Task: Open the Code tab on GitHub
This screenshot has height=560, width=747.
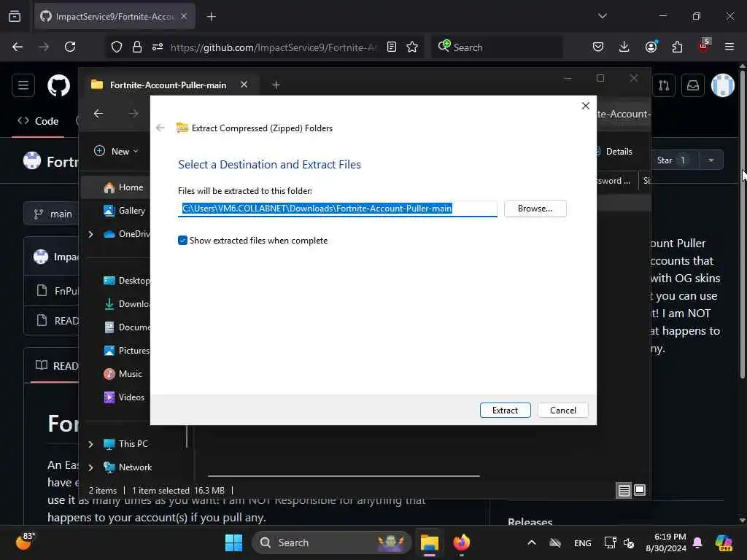Action: (38, 121)
